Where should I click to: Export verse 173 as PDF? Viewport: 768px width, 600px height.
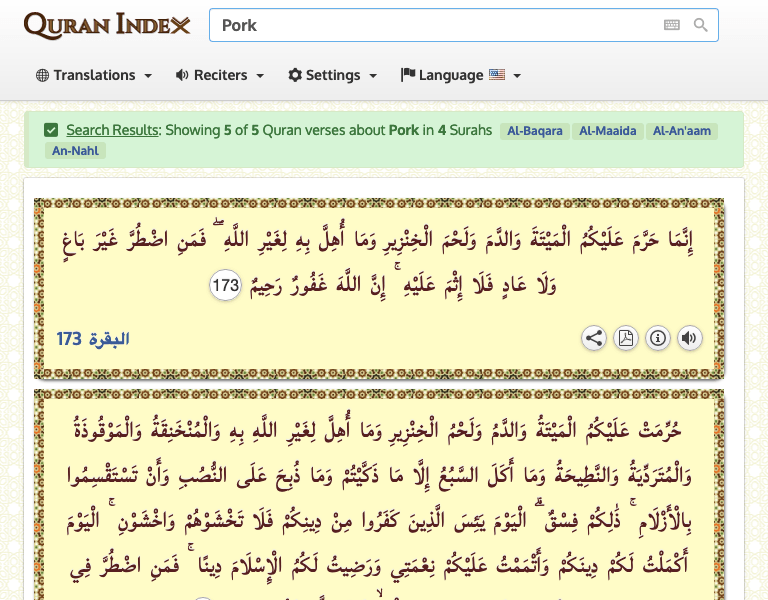(626, 338)
